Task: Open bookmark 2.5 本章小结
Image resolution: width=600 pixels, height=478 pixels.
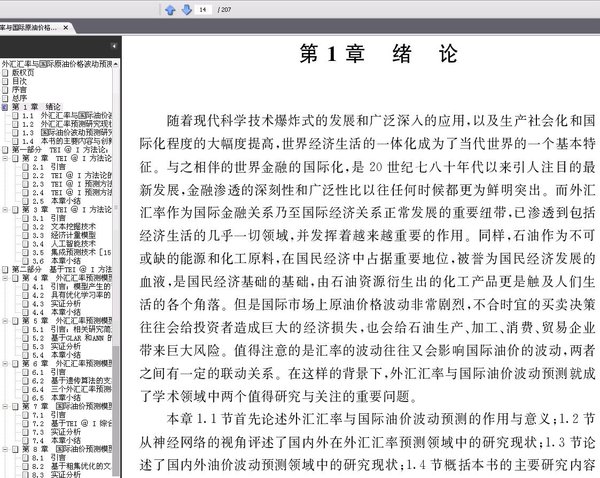Action: point(57,201)
